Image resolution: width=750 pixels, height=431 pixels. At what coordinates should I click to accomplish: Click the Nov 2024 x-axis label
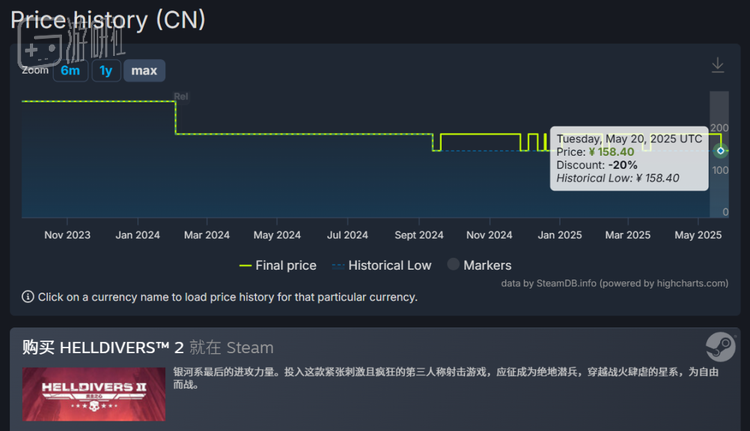tap(489, 235)
